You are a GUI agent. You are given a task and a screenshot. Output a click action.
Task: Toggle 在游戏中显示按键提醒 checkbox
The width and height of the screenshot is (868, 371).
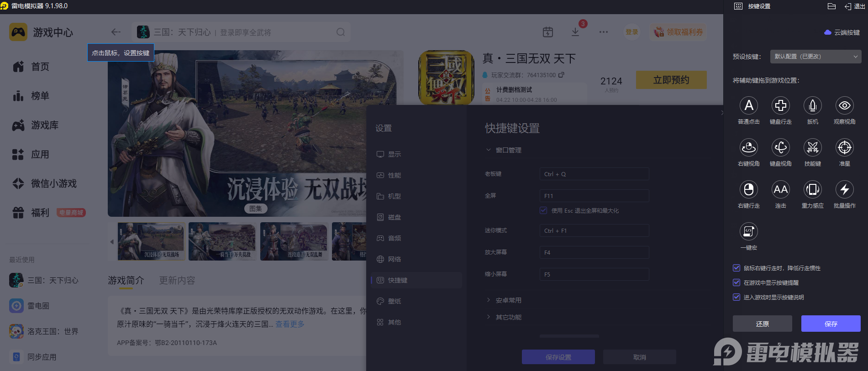pos(736,282)
